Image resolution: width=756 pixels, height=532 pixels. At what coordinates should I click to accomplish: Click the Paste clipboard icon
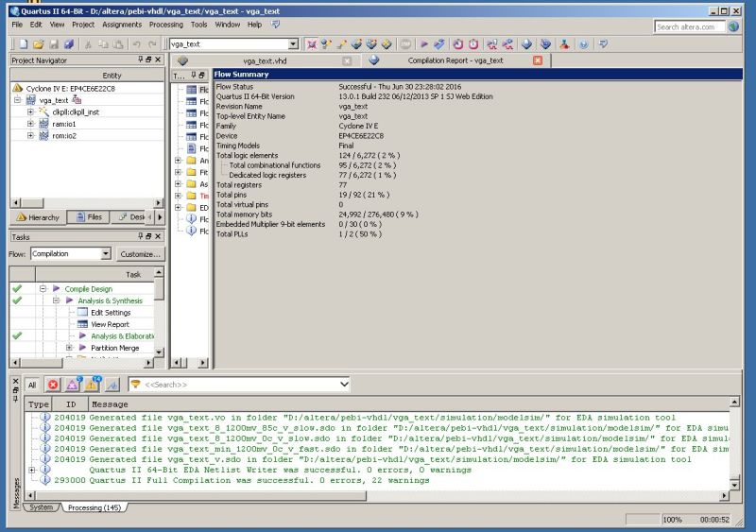[x=118, y=44]
